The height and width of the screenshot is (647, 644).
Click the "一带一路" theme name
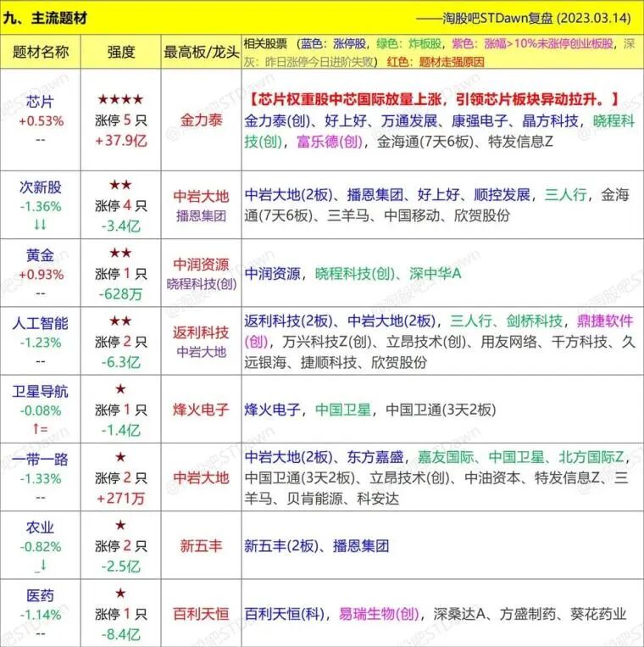40,459
